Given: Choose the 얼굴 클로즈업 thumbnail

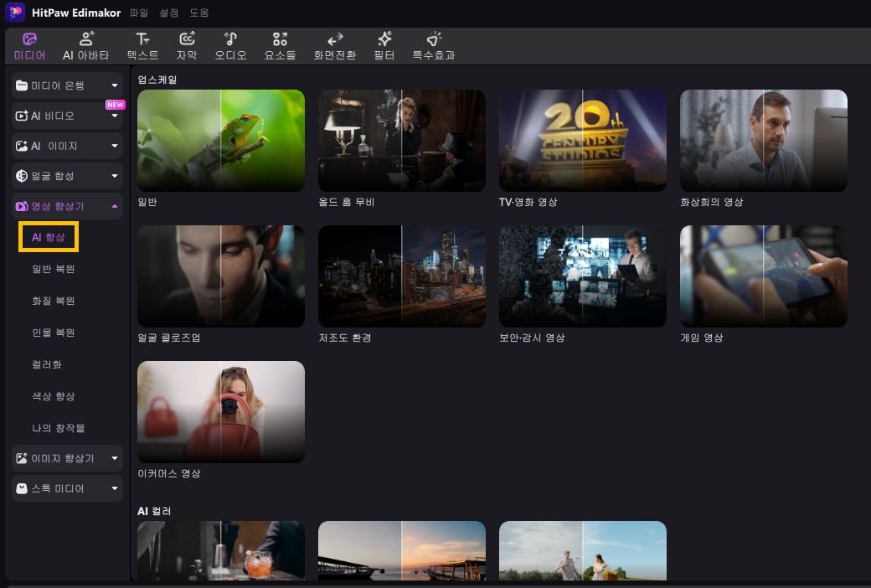Looking at the screenshot, I should (221, 276).
